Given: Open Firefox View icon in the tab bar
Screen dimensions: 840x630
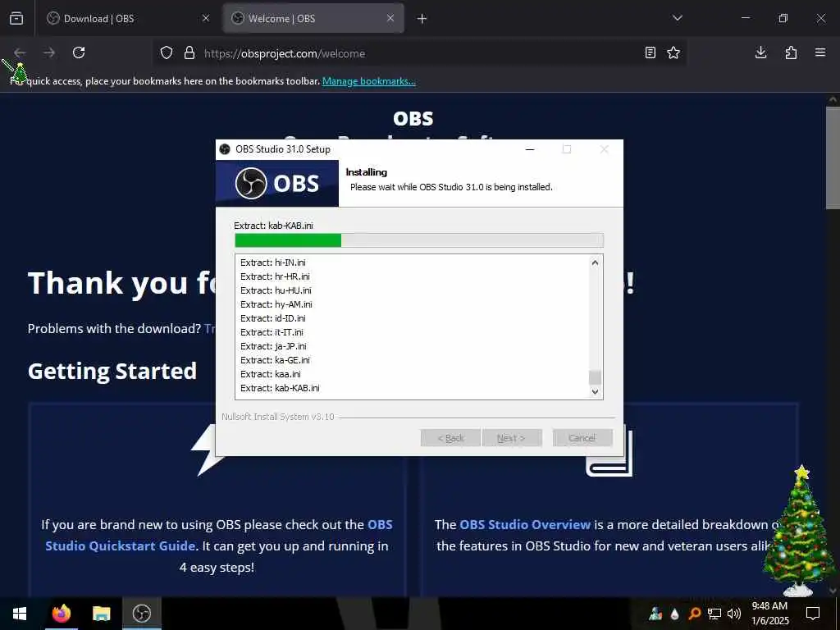Looking at the screenshot, I should (x=16, y=18).
